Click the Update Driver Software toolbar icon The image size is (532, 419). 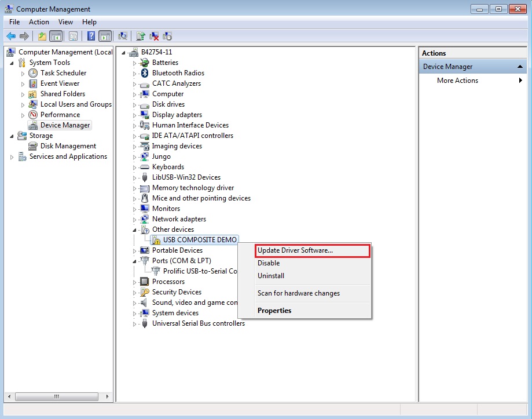click(141, 36)
